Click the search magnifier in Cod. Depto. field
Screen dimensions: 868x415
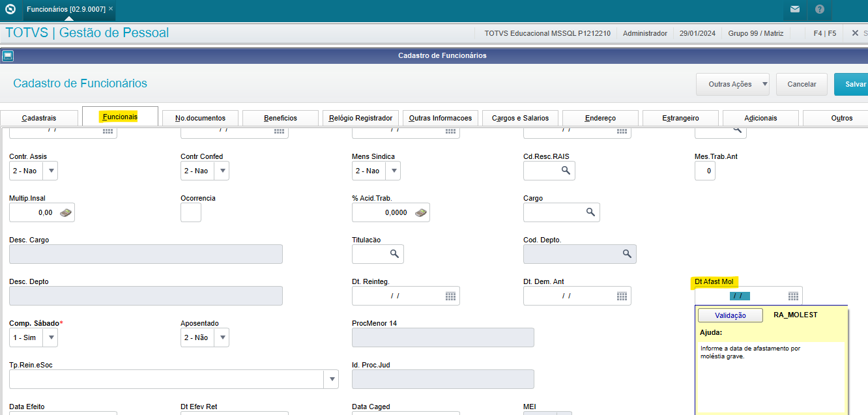pos(627,254)
